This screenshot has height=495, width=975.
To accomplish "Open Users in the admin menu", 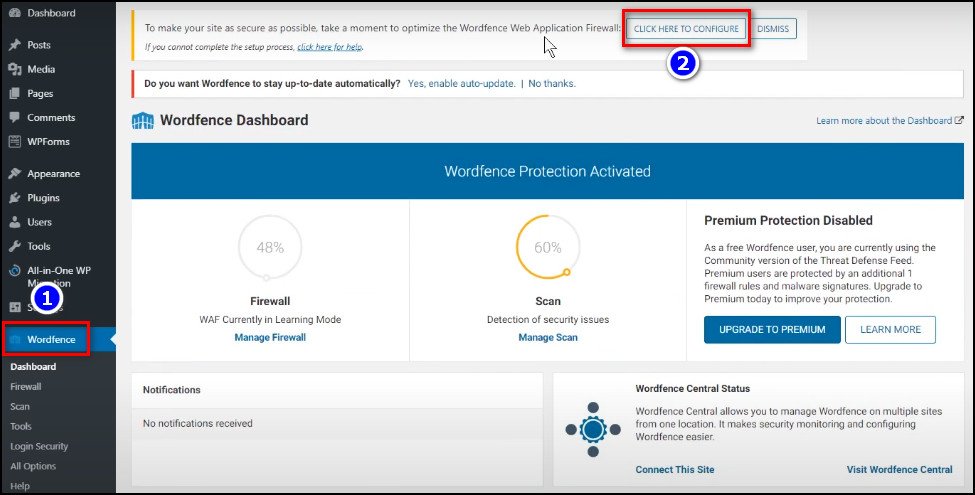I will tap(39, 222).
